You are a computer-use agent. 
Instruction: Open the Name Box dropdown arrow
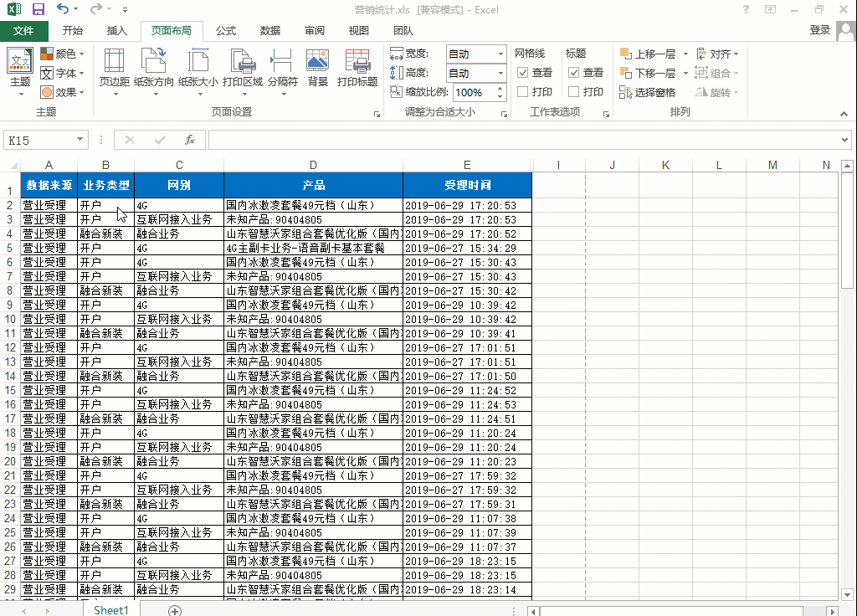[x=80, y=140]
